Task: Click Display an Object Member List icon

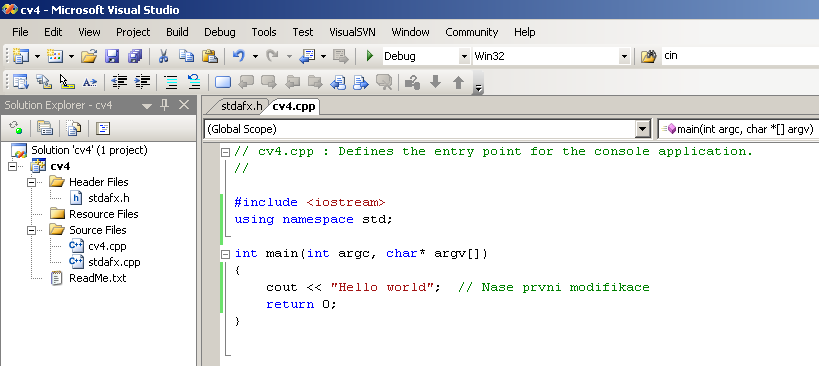Action: [21, 82]
